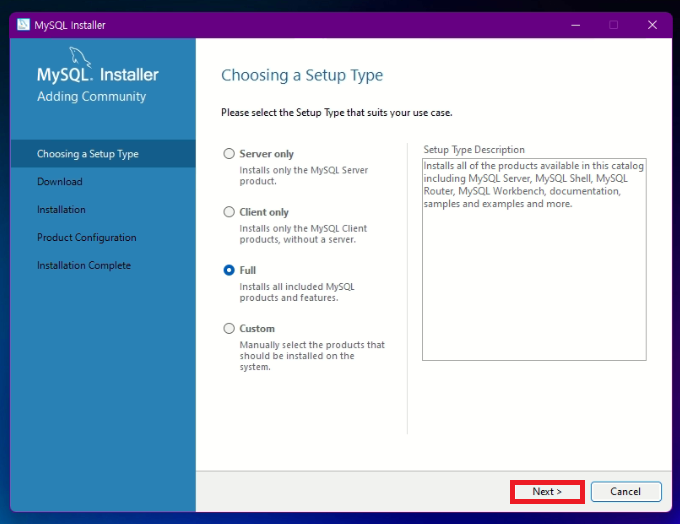Click the MySQL Installer title bar icon
The height and width of the screenshot is (524, 680).
(x=23, y=25)
